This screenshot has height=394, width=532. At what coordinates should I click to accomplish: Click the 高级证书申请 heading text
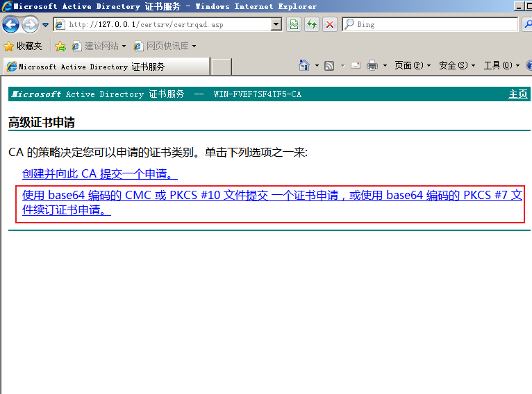coord(42,122)
